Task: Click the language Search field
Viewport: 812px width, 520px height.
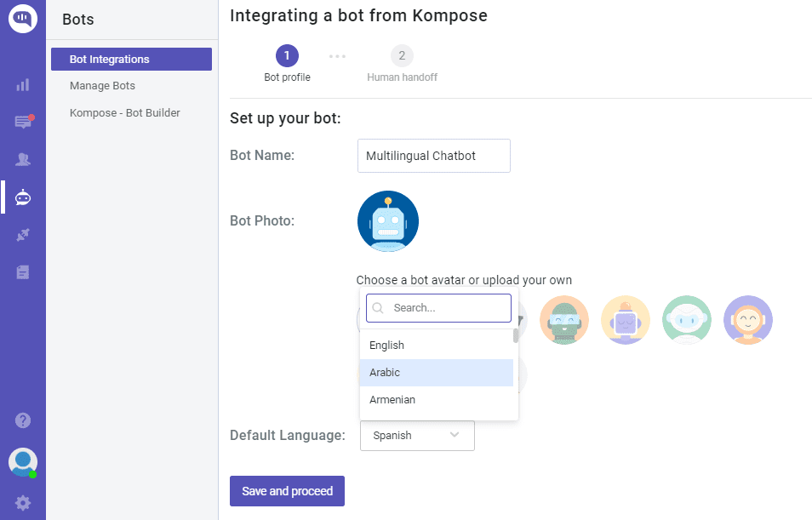Action: [438, 308]
